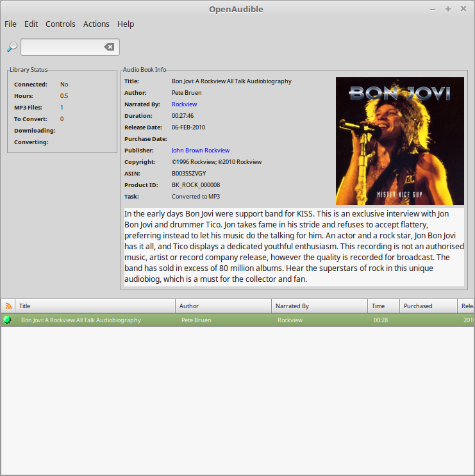Screen dimensions: 475x476
Task: Clear the search field with backspace icon
Action: click(109, 47)
